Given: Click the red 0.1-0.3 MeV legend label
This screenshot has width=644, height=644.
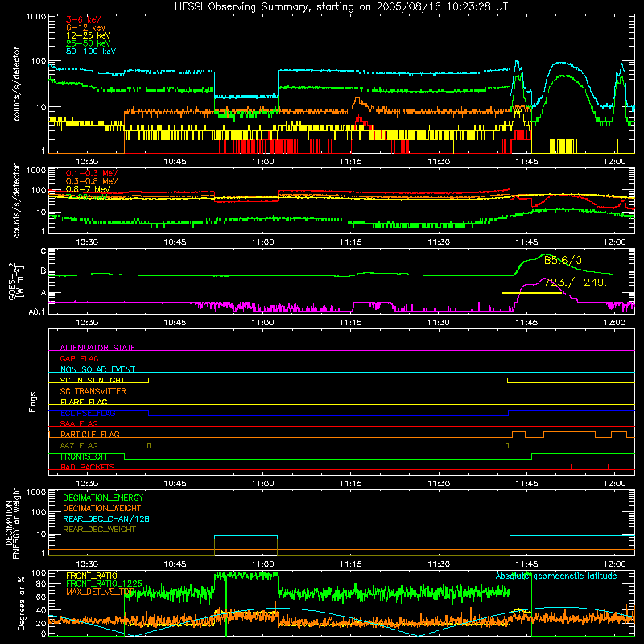Looking at the screenshot, I should tap(92, 173).
